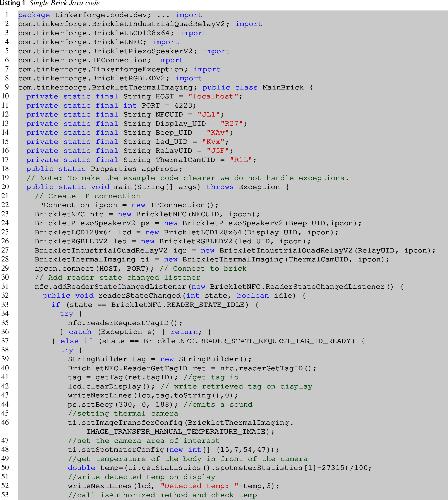This screenshot has width=448, height=500.
Task: Click the class name 'MainBrick'
Action: pyautogui.click(x=283, y=87)
